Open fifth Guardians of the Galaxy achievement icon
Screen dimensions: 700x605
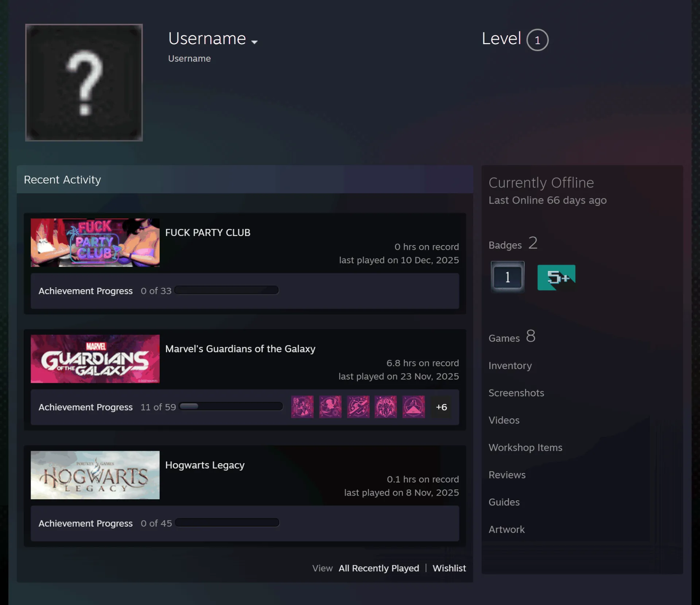click(x=413, y=407)
